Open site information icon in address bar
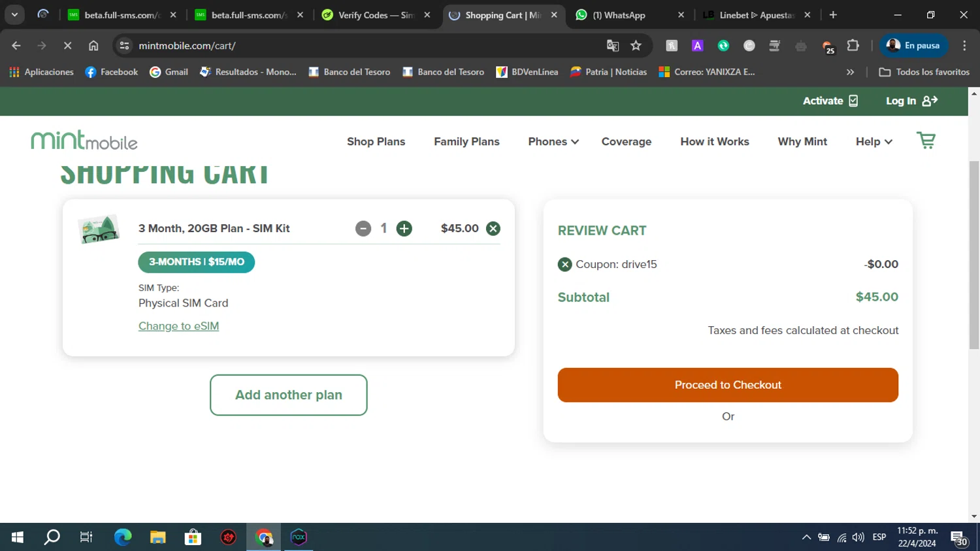Image resolution: width=980 pixels, height=551 pixels. pyautogui.click(x=124, y=45)
